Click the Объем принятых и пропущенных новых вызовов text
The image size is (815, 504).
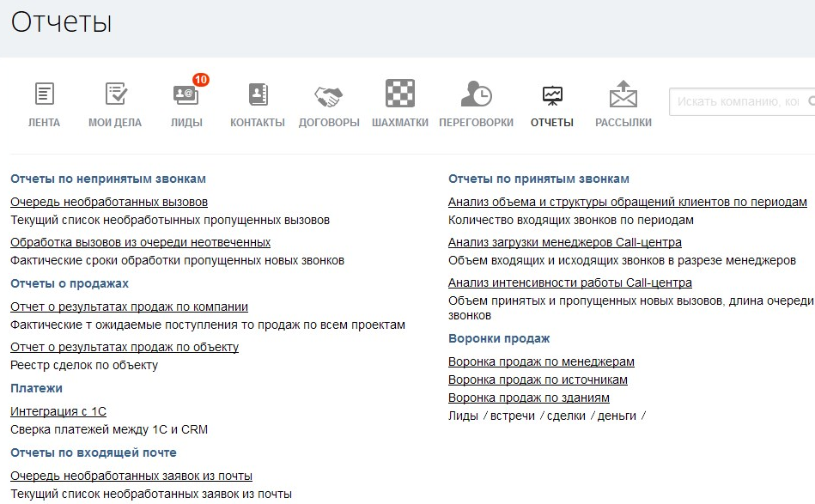click(631, 308)
